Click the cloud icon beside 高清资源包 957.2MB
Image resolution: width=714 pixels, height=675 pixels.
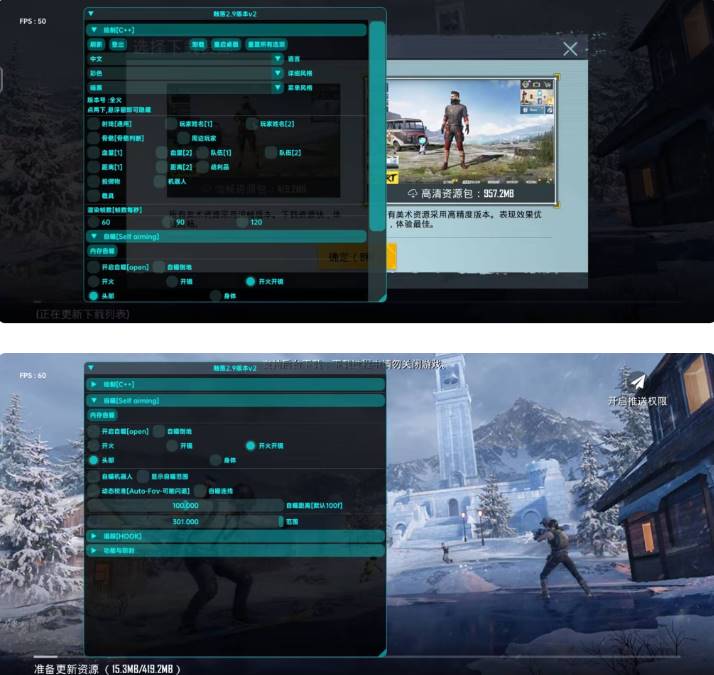(412, 194)
